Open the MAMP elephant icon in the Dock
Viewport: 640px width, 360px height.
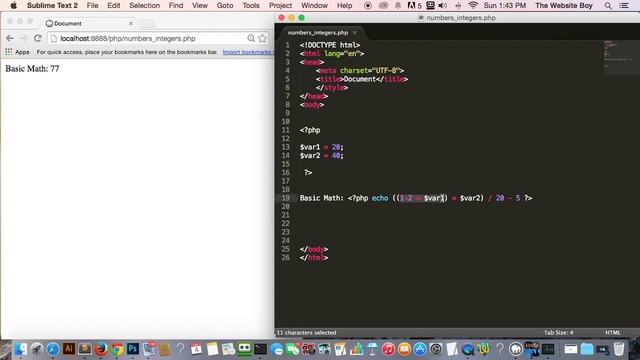click(516, 349)
